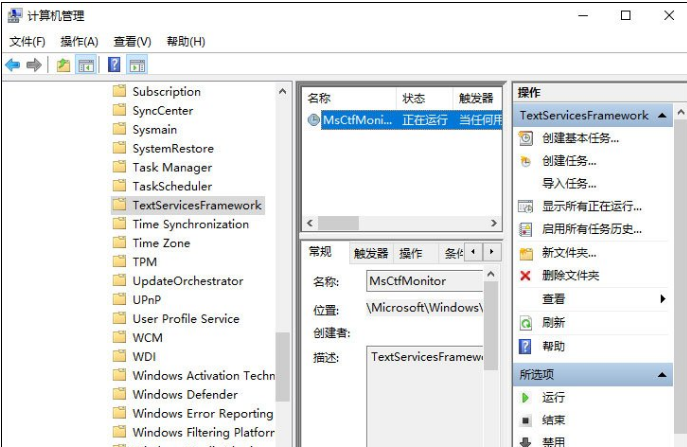Click task list horizontal scrollbar right arrow
687x447 pixels.
pos(494,223)
